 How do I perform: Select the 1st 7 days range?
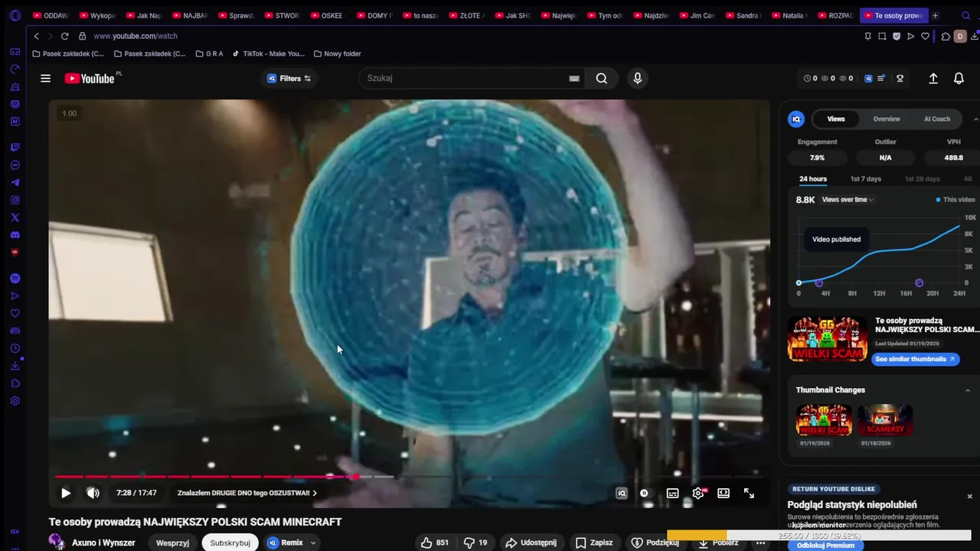865,179
